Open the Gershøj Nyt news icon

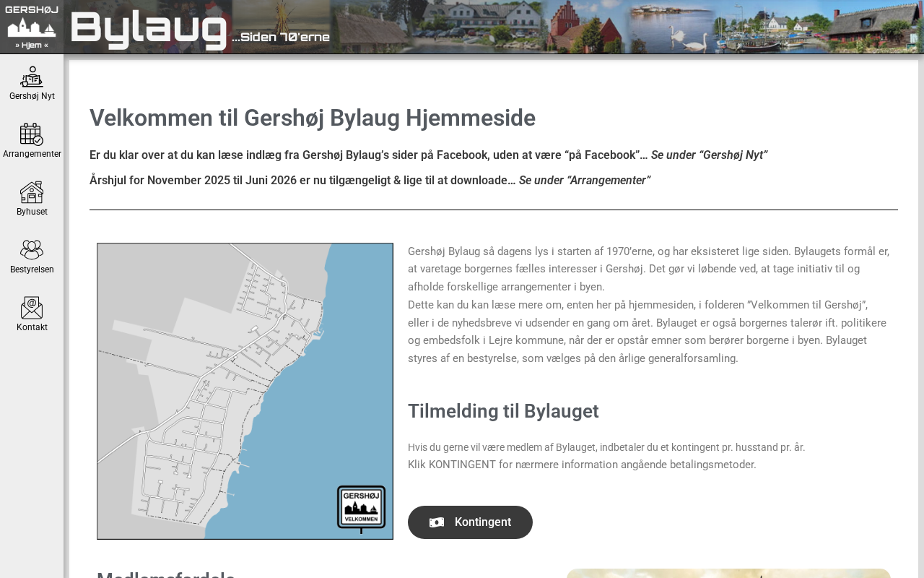tap(32, 77)
